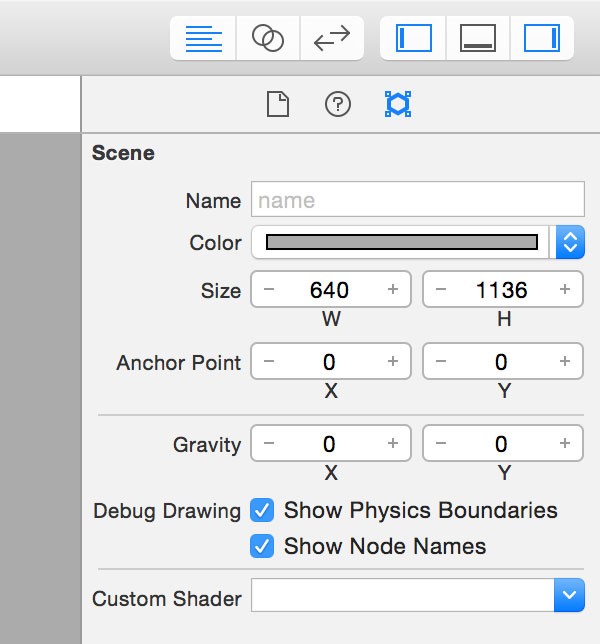The width and height of the screenshot is (600, 644).
Task: Decrease the Gravity X value
Action: coord(269,443)
